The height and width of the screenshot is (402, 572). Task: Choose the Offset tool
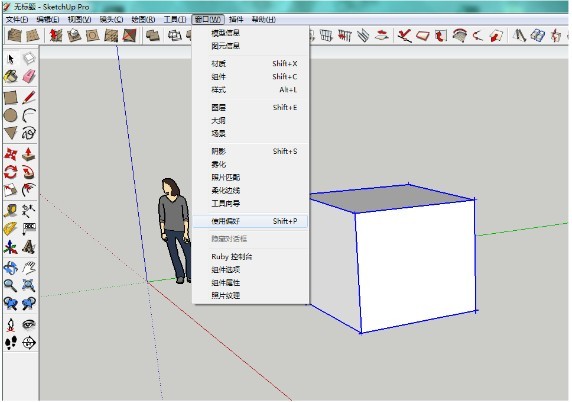29,189
